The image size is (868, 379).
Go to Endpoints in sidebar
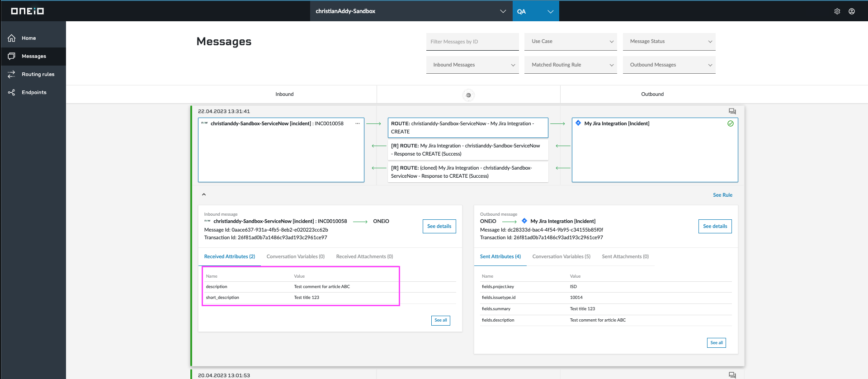(x=34, y=92)
